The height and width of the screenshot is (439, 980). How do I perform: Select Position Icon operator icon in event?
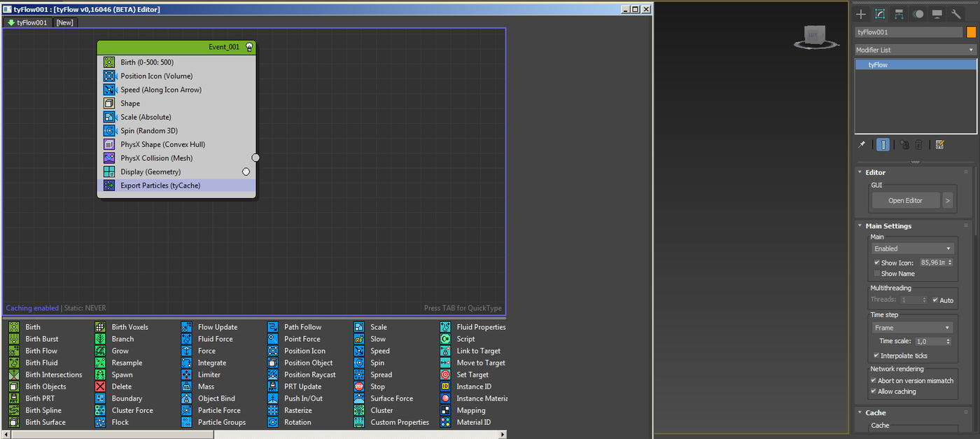[109, 76]
